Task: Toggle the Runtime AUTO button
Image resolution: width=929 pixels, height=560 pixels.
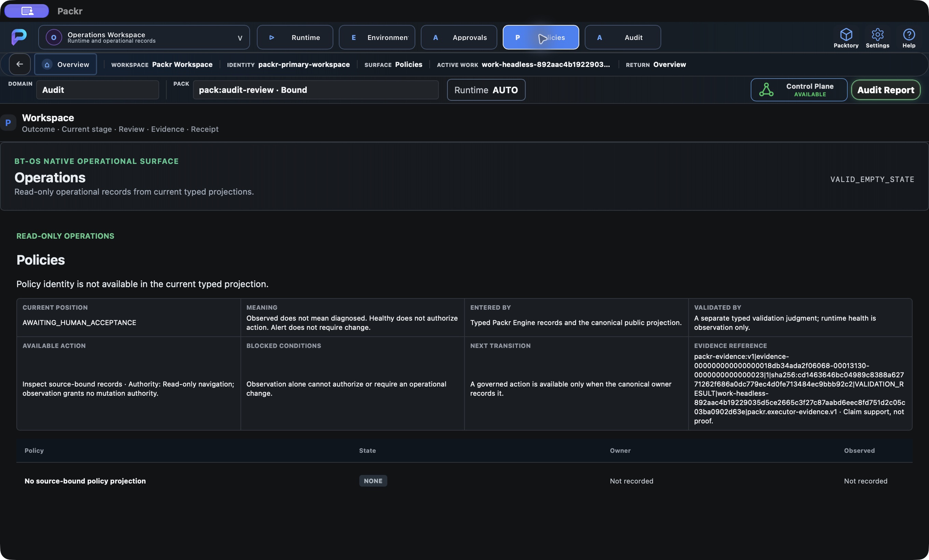Action: click(486, 90)
